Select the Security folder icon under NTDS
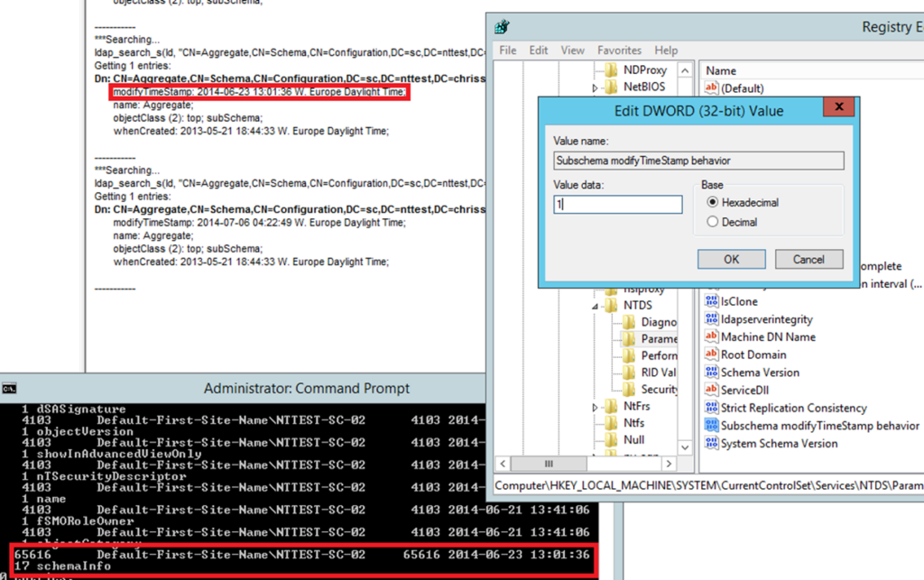 (629, 389)
